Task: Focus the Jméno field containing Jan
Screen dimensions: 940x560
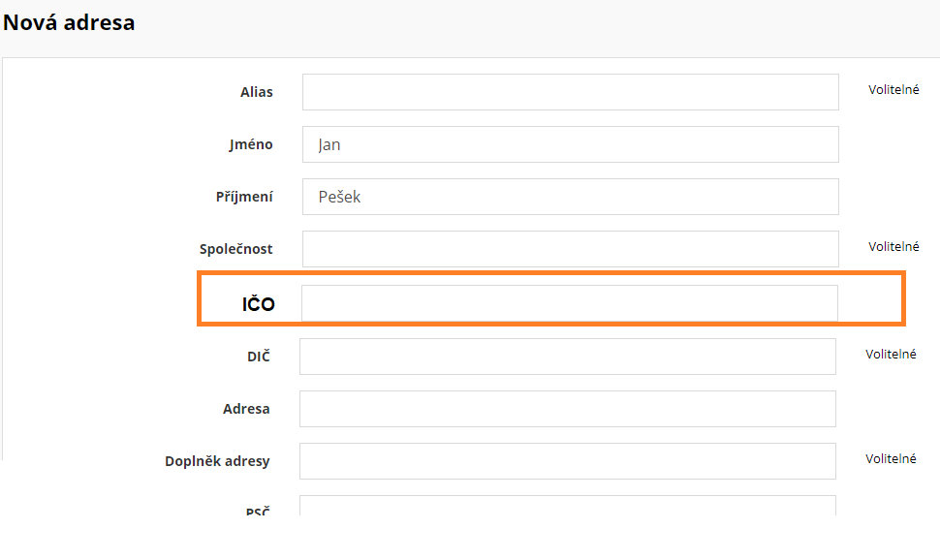Action: (x=570, y=144)
